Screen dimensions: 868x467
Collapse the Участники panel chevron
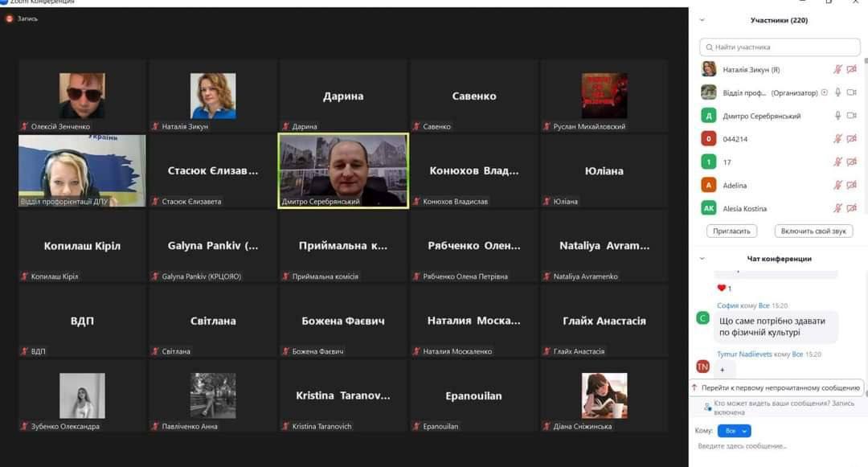point(702,20)
